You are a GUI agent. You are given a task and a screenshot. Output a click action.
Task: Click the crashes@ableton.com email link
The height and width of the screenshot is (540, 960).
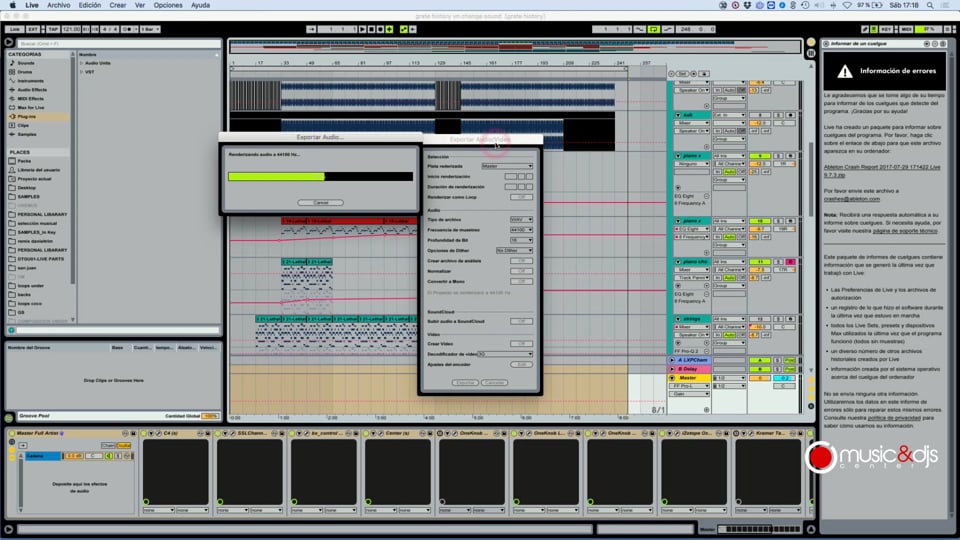(x=852, y=198)
